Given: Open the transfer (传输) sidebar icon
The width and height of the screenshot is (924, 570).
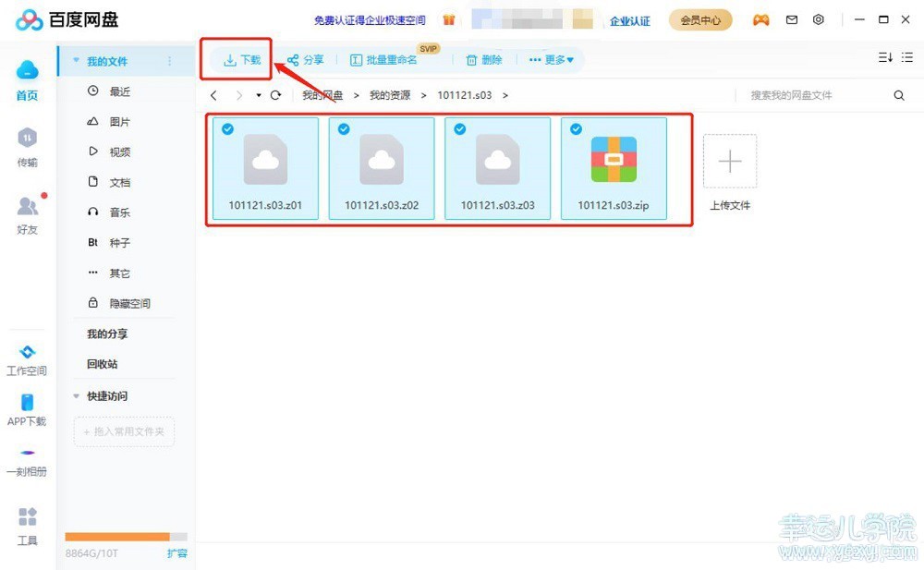Looking at the screenshot, I should click(28, 139).
